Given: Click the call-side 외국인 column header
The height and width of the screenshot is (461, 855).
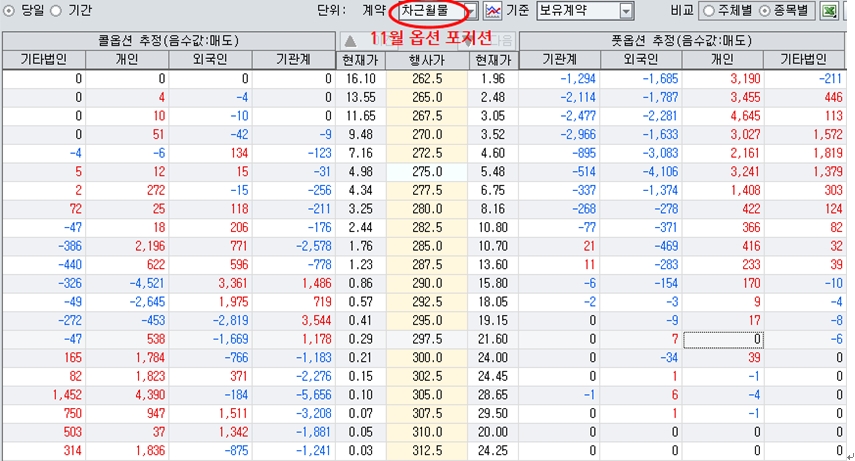Looking at the screenshot, I should pos(209,60).
